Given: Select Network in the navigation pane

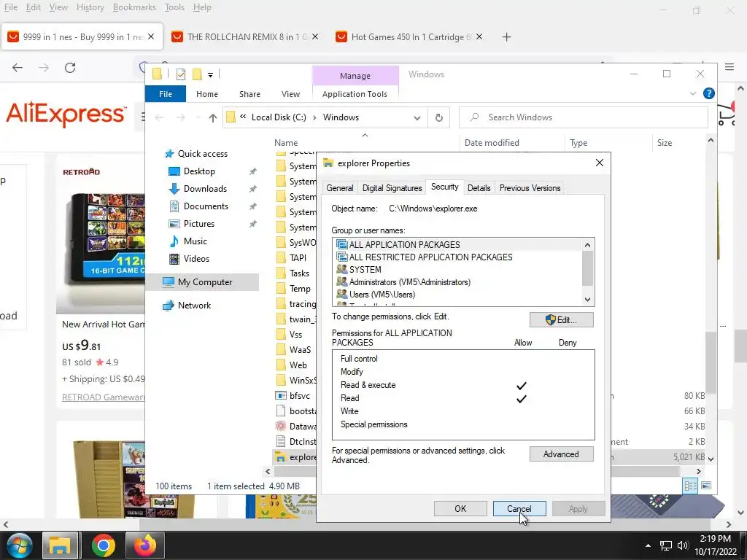Looking at the screenshot, I should (x=194, y=306).
